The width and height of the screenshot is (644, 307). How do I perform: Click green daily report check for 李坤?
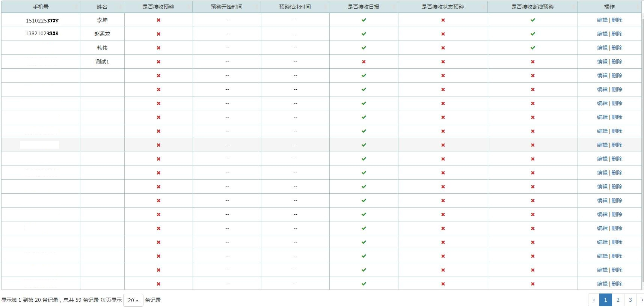tap(363, 20)
